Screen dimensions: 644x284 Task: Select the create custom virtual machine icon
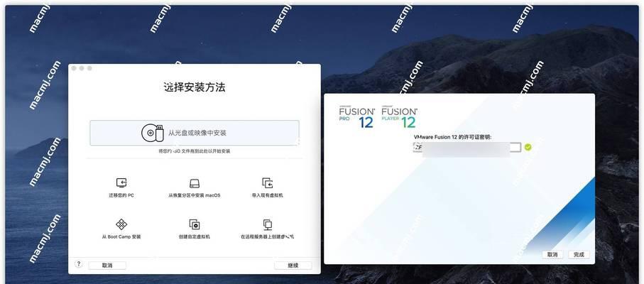coord(195,224)
